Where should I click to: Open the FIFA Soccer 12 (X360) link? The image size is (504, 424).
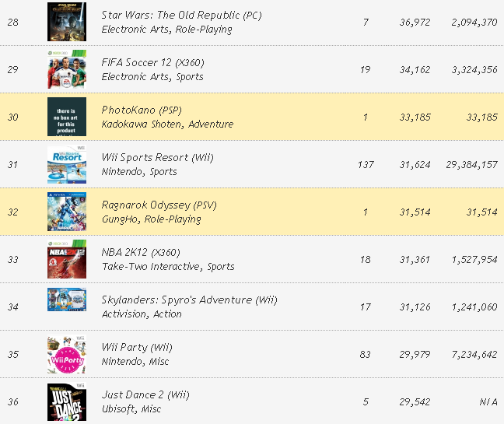click(153, 62)
